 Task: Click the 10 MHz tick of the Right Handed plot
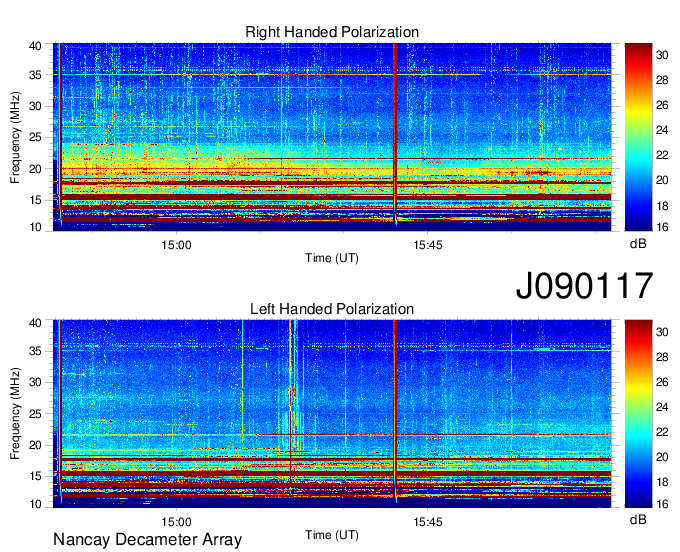click(x=36, y=227)
